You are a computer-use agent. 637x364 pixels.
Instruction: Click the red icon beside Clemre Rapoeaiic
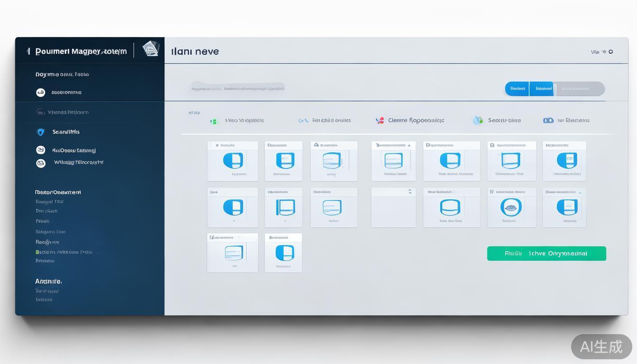(x=380, y=120)
